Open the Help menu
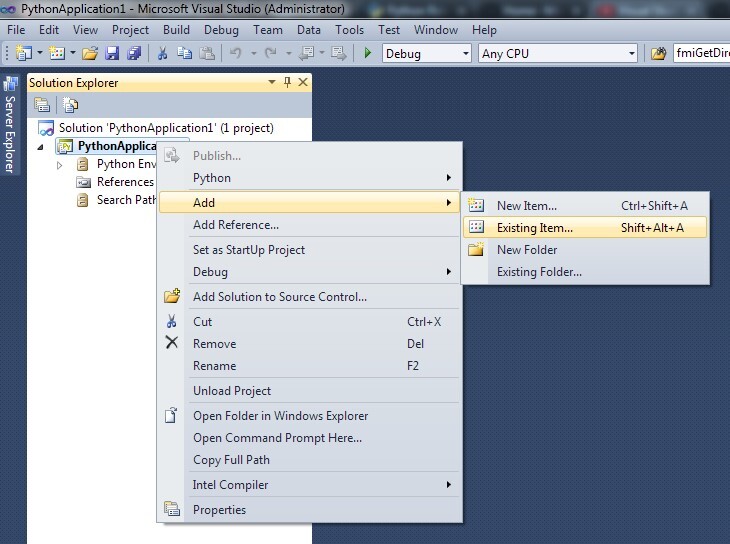Image resolution: width=730 pixels, height=544 pixels. pos(484,30)
